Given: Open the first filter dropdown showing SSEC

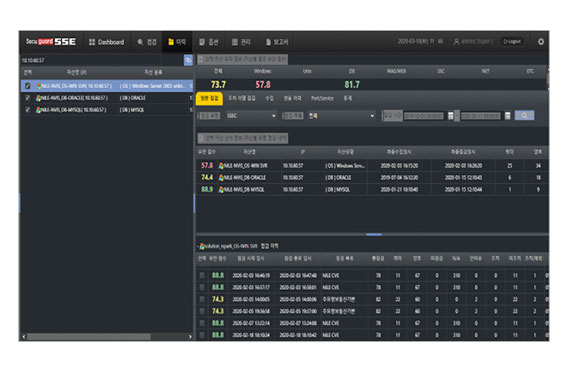Looking at the screenshot, I should pyautogui.click(x=251, y=116).
